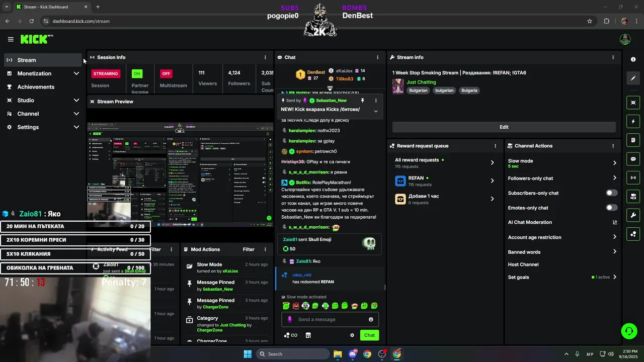644x362 pixels.
Task: Click the broadcast signal sidebar icon
Action: pos(633,177)
